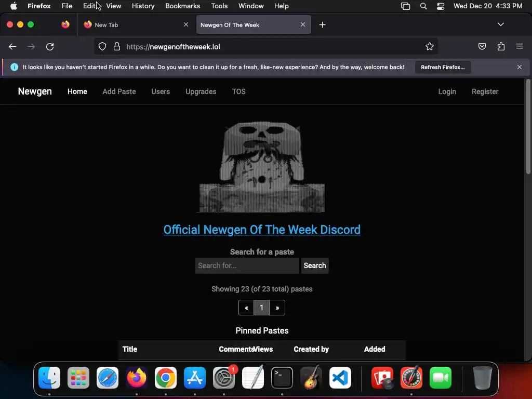The width and height of the screenshot is (532, 399).
Task: Open Control Center in the menu bar
Action: tap(441, 6)
